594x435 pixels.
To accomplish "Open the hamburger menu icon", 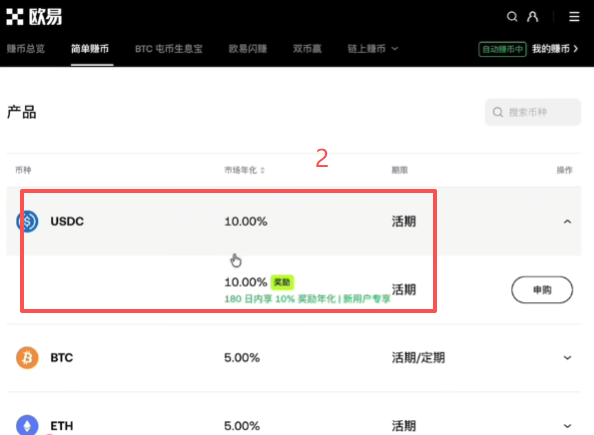I will click(574, 17).
